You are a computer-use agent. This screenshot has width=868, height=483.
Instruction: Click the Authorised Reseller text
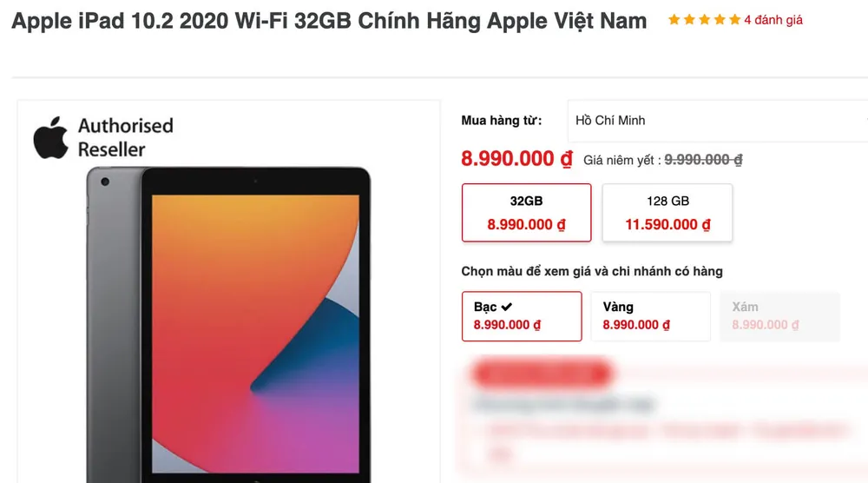[126, 137]
